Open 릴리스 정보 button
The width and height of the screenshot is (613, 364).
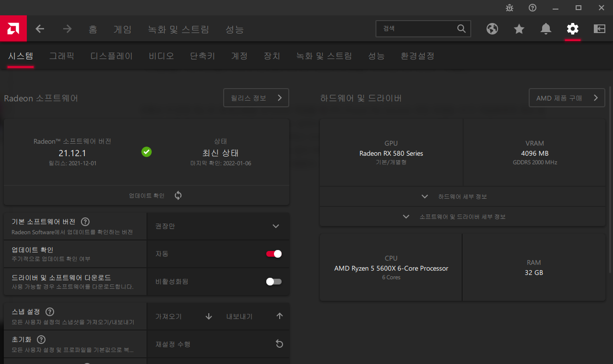(x=256, y=98)
